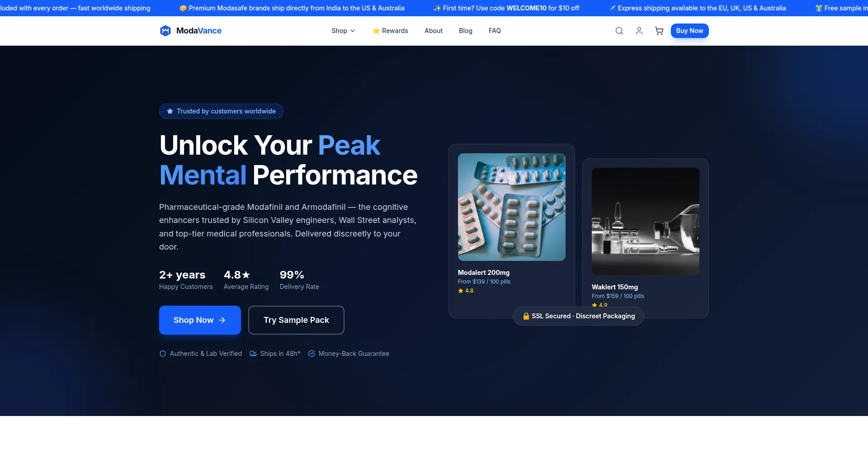This screenshot has width=868, height=449.
Task: Click the ModaVance hexagon logo icon
Action: 165,31
